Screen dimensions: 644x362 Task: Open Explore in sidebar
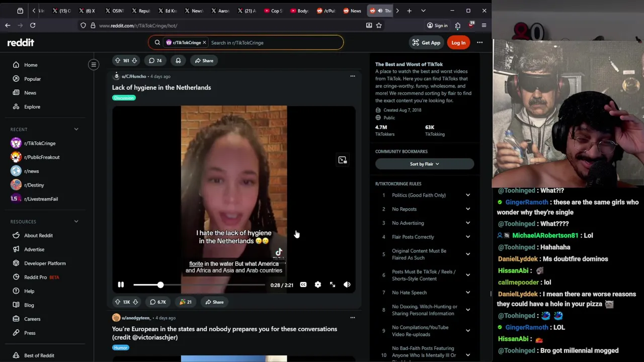pos(32,107)
